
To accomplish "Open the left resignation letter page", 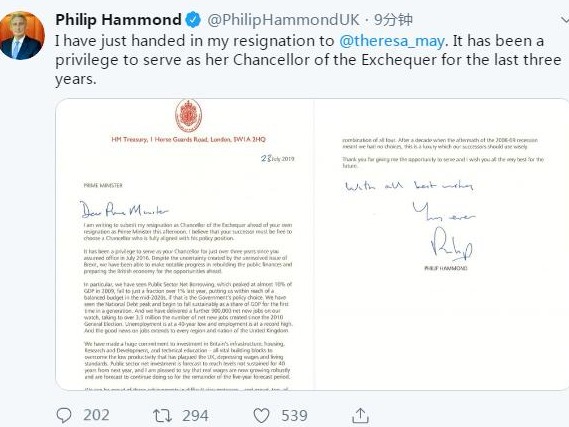I will pos(185,244).
